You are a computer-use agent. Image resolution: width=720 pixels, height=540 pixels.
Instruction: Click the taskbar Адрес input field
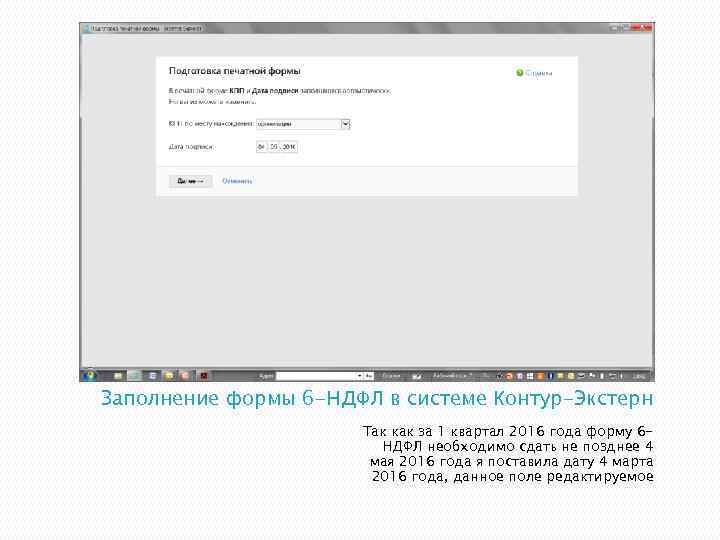click(317, 376)
